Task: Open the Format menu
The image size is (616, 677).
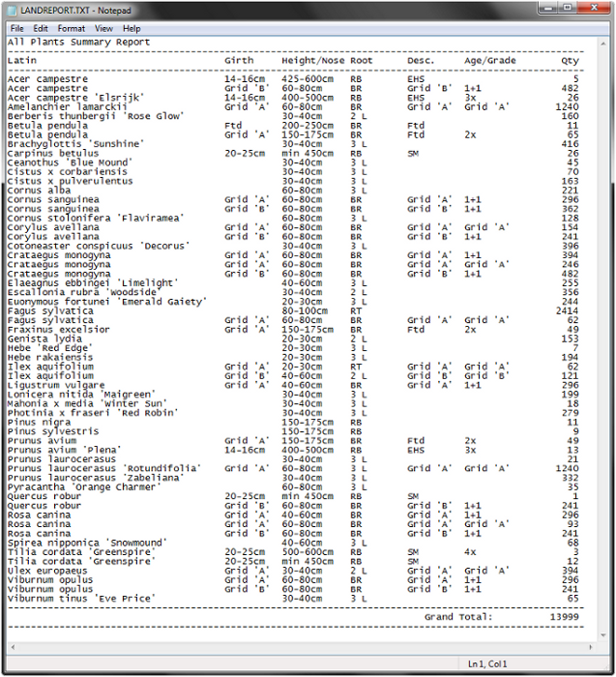Action: 72,28
